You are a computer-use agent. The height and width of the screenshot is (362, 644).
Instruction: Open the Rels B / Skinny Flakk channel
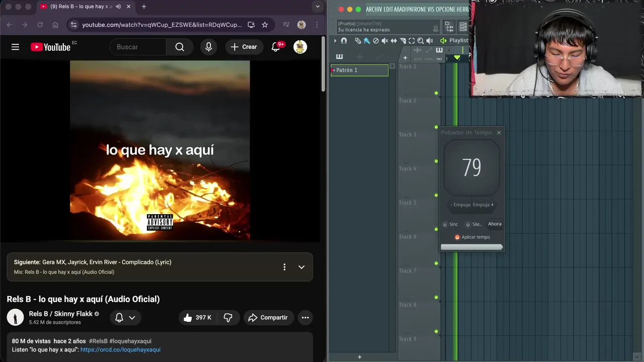(60, 314)
